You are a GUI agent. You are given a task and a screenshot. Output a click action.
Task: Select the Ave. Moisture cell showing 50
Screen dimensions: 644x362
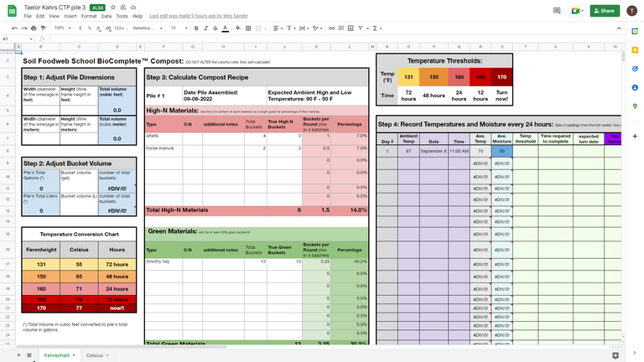click(501, 152)
